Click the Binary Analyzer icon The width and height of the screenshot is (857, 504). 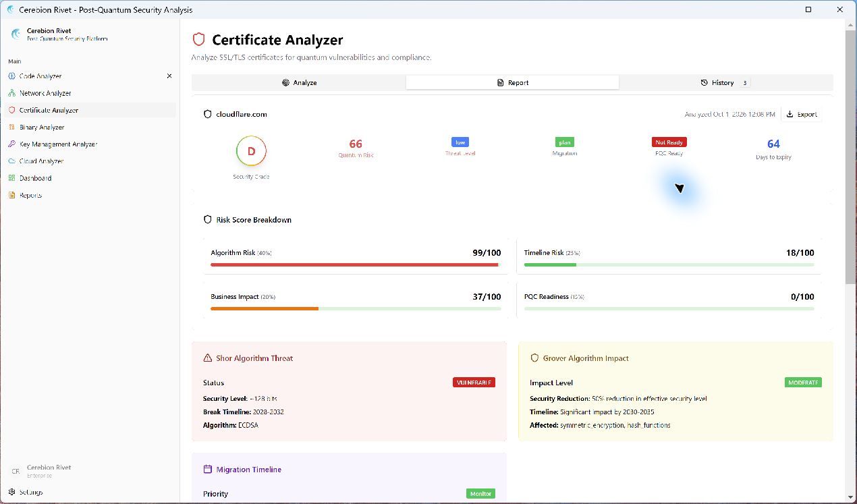tap(12, 127)
